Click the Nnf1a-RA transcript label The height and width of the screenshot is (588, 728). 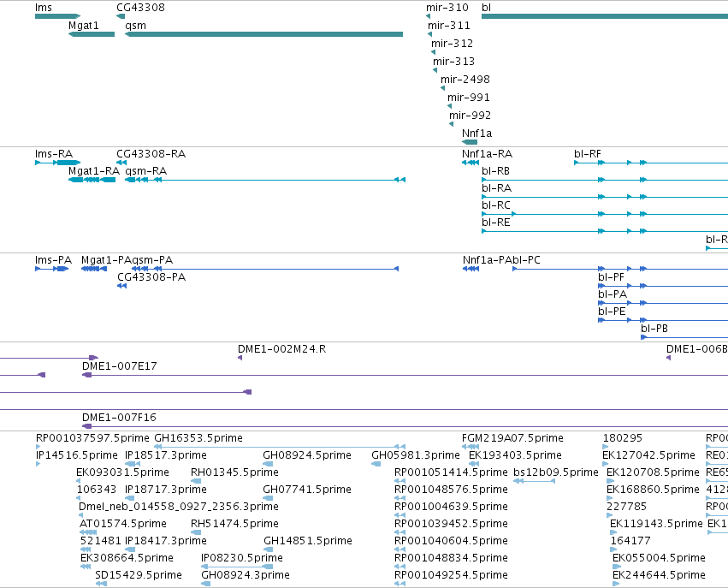(487, 154)
